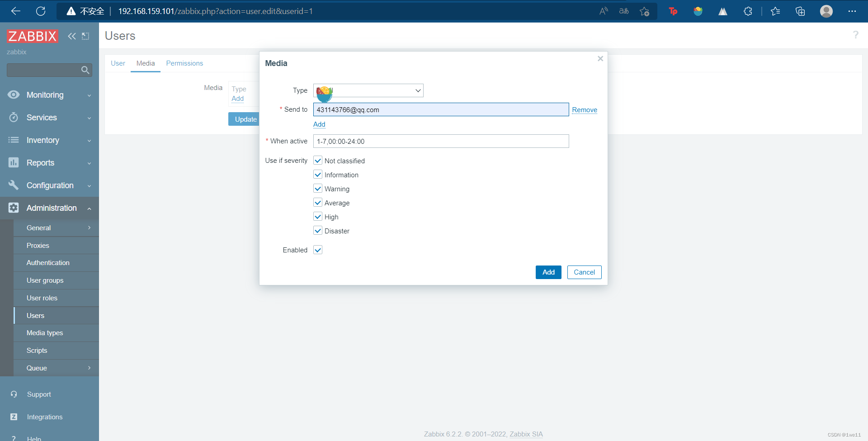Viewport: 868px width, 441px height.
Task: Toggle the Warning severity checkbox
Action: click(318, 189)
